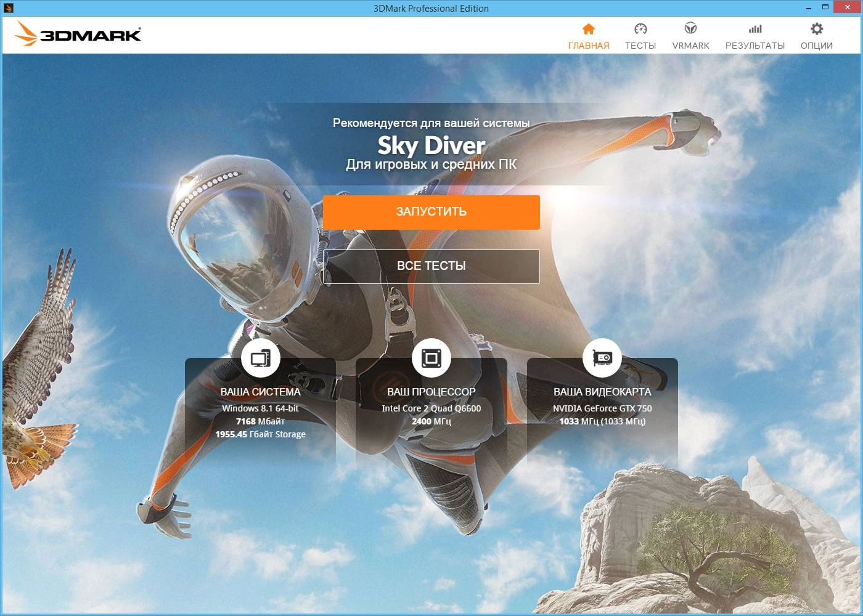Click the Sky Diver title text
Screen dimensions: 863x616
click(x=431, y=146)
